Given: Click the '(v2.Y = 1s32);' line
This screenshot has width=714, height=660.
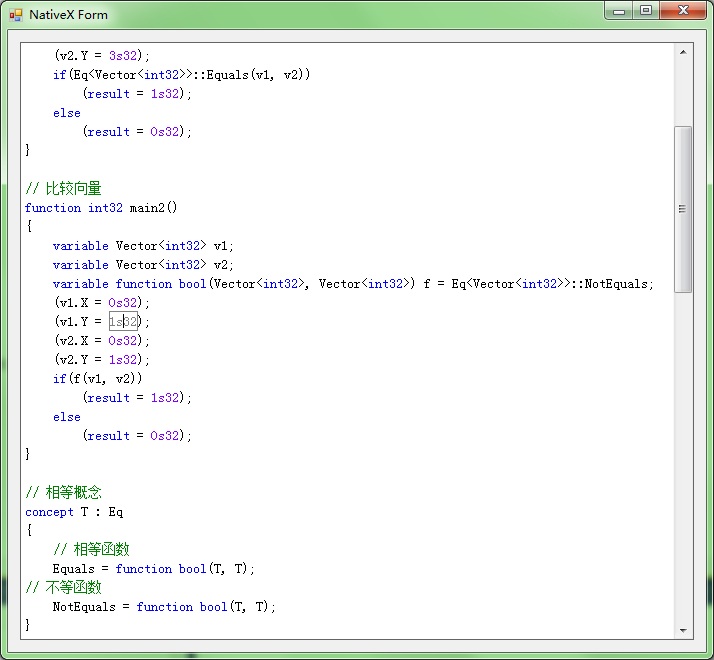Looking at the screenshot, I should click(102, 359).
